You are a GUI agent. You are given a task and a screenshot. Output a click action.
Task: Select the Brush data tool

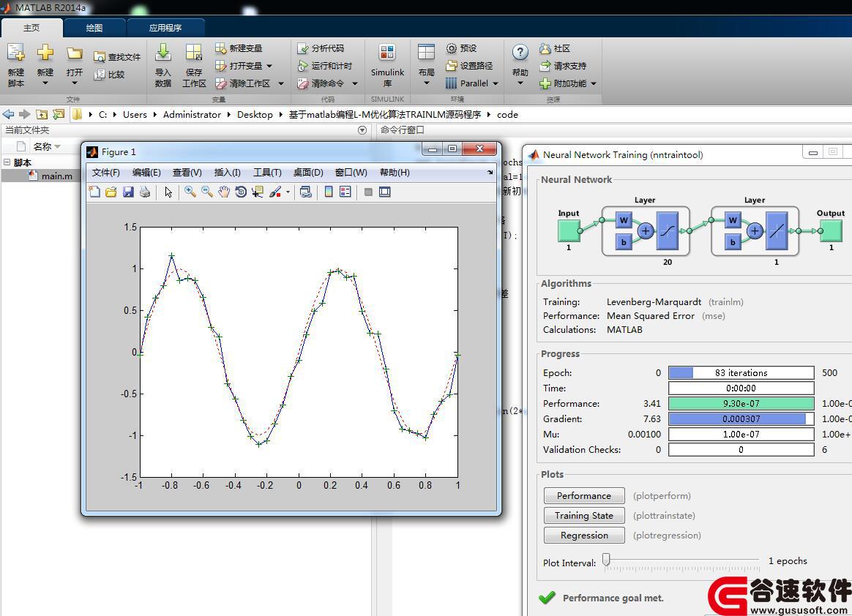(275, 192)
